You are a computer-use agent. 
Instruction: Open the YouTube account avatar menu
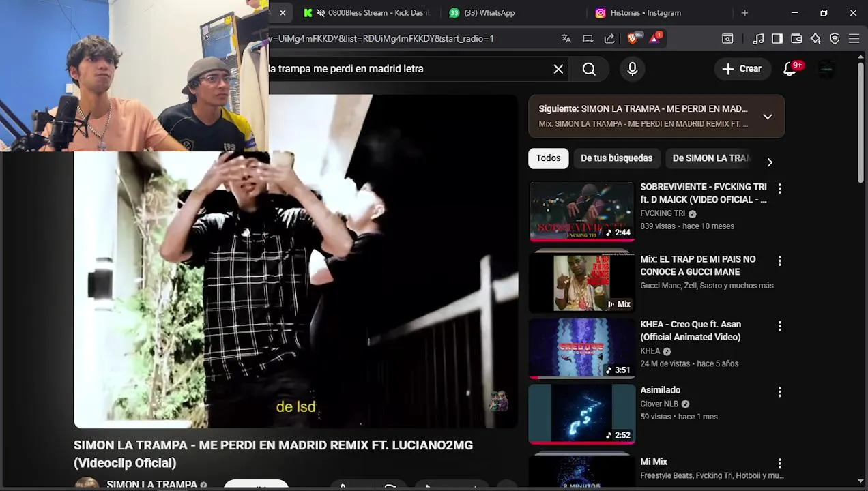click(x=826, y=69)
